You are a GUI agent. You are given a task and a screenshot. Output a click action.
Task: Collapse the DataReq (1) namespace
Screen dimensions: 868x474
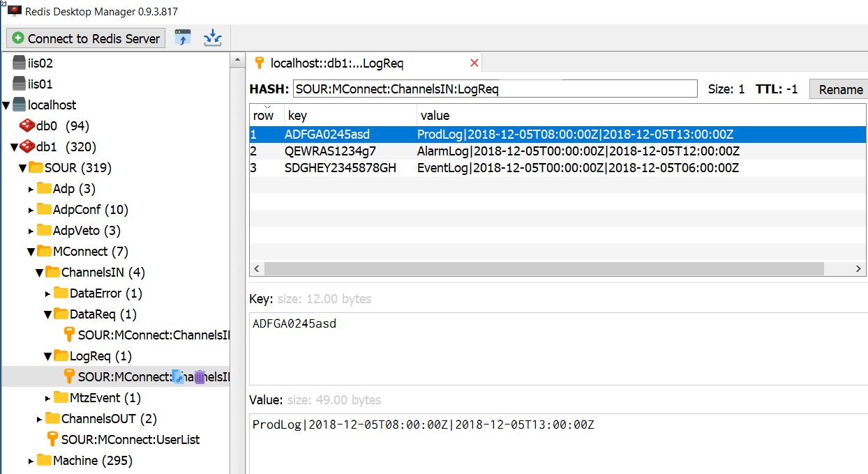[48, 314]
